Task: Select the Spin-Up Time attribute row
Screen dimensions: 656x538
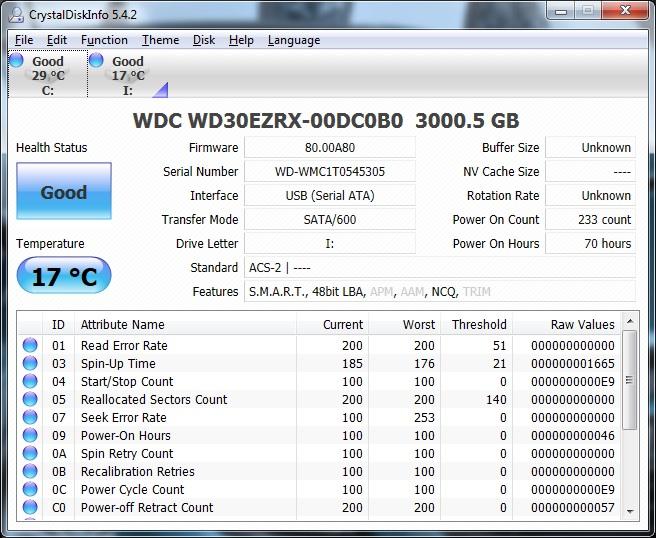Action: coord(319,364)
